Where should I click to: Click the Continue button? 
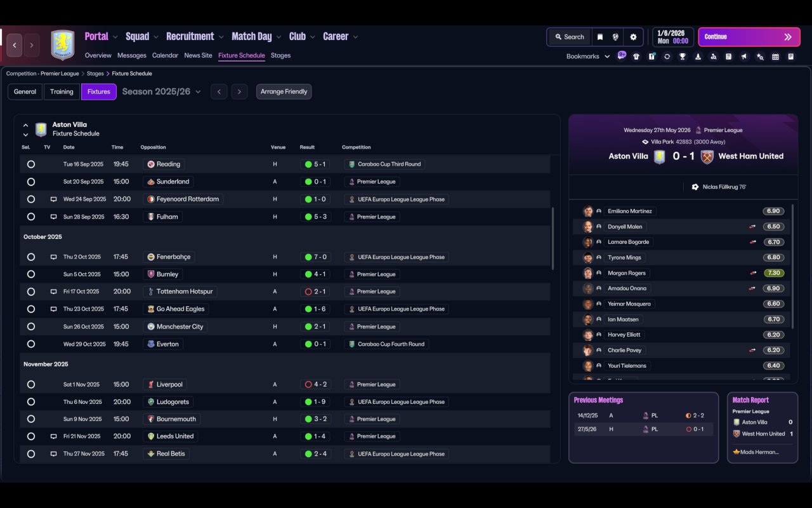749,37
